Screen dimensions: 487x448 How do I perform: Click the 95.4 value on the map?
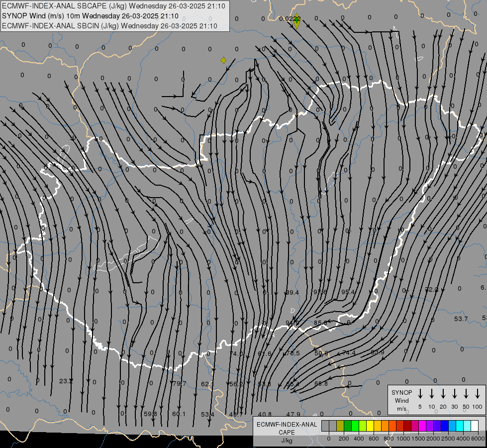348,292
